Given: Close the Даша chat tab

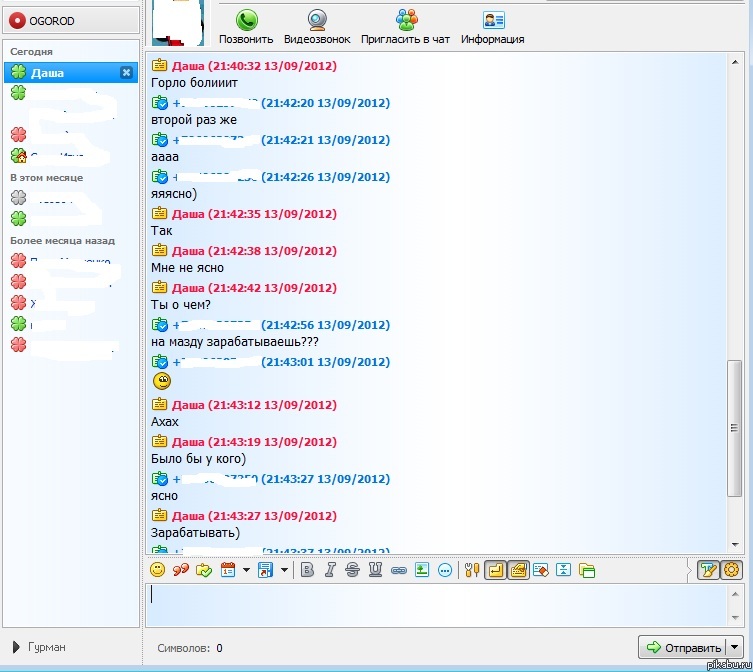Looking at the screenshot, I should [126, 73].
